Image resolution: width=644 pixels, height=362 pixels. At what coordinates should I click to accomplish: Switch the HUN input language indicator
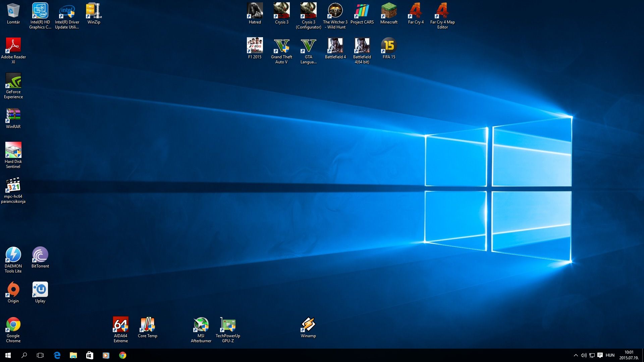(610, 355)
